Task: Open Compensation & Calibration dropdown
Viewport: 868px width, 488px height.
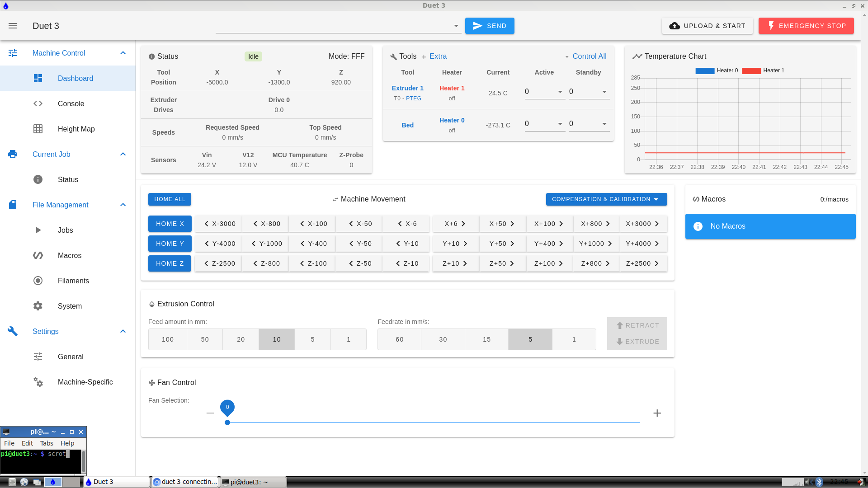Action: click(x=606, y=199)
